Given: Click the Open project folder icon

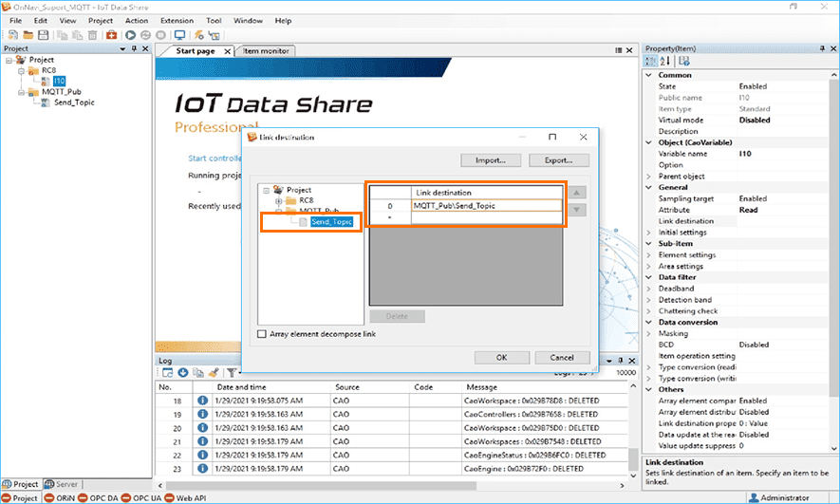Looking at the screenshot, I should (28, 35).
